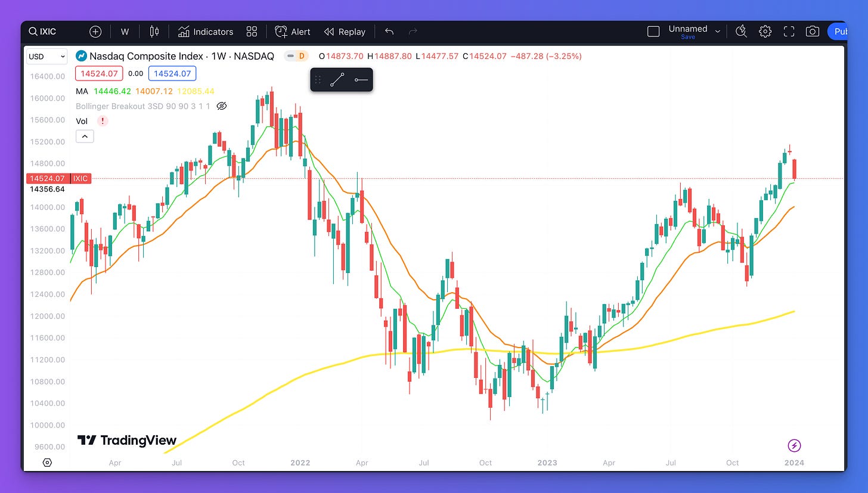The height and width of the screenshot is (493, 868).
Task: Click the Vol error exclamation badge
Action: coord(103,121)
